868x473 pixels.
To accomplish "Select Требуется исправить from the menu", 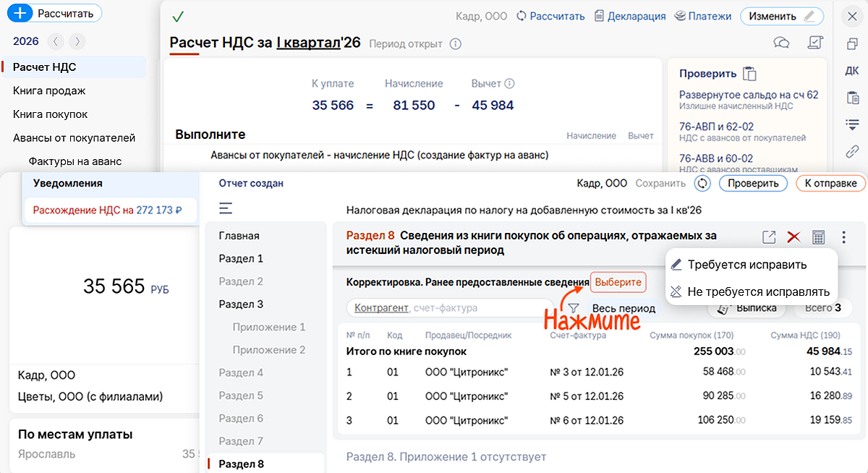I will [746, 265].
